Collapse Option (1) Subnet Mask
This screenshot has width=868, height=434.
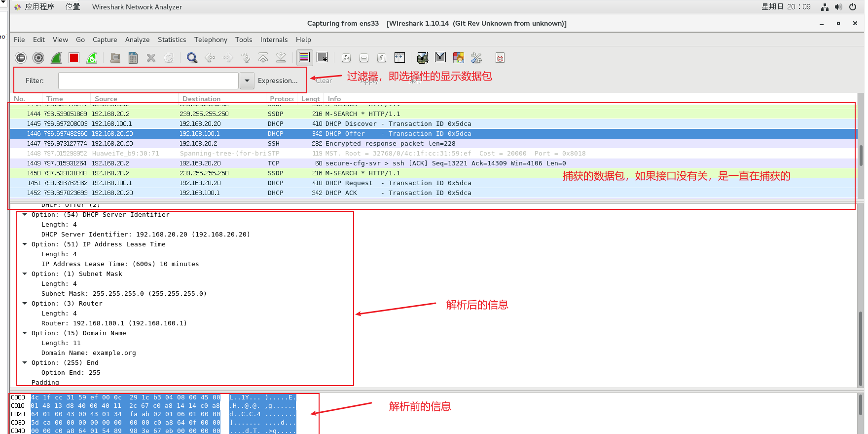click(x=25, y=274)
